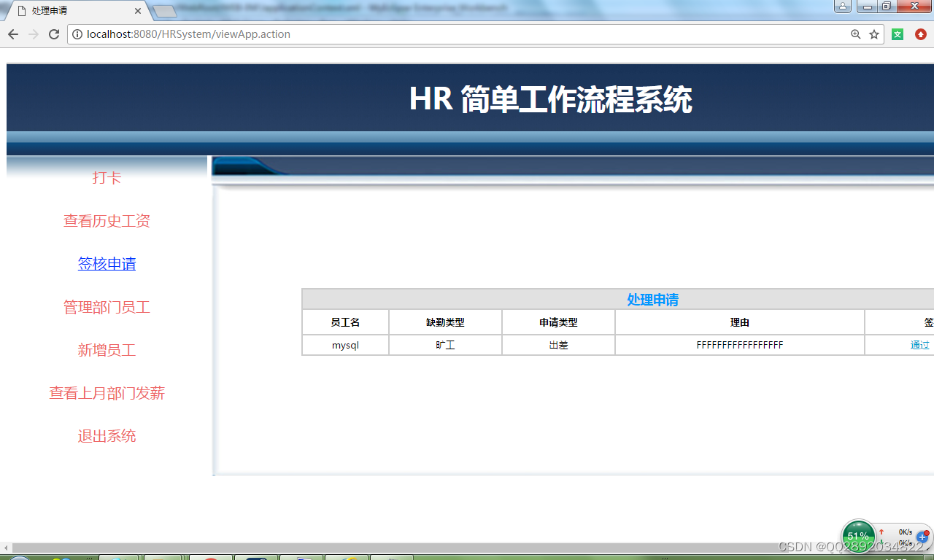Screen dimensions: 934x560
Task: Approve the mysql application via 通过 link
Action: 920,344
